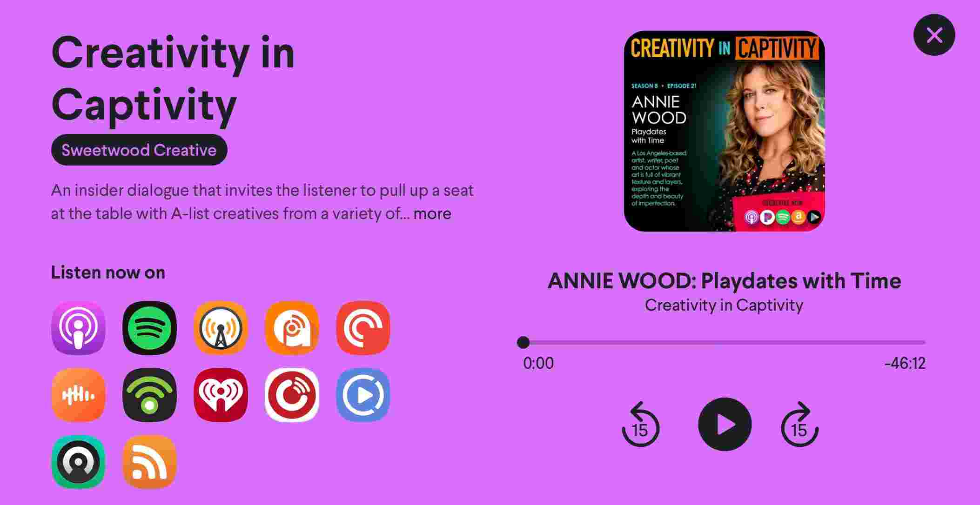Open the Spotify listening link
This screenshot has width=980, height=505.
[x=149, y=328]
